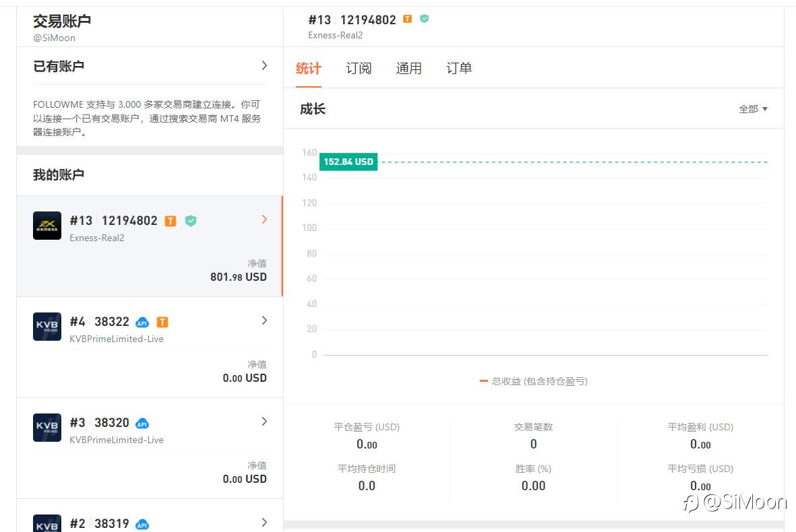The width and height of the screenshot is (796, 532).
Task: Select account row #2 38319
Action: point(150,516)
